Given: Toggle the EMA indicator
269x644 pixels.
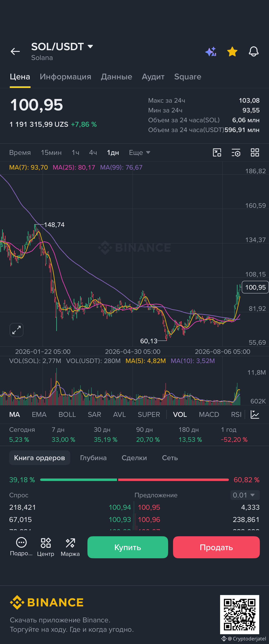Looking at the screenshot, I should pyautogui.click(x=39, y=414).
